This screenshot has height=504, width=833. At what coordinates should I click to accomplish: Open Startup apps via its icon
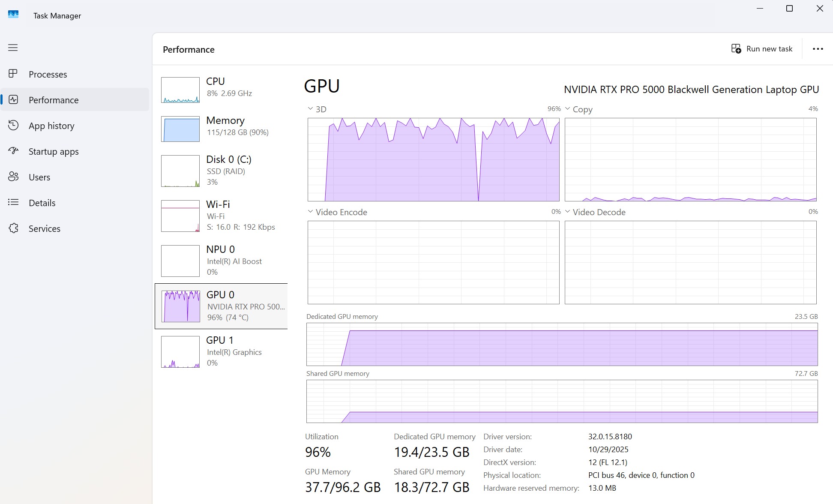[x=13, y=151]
